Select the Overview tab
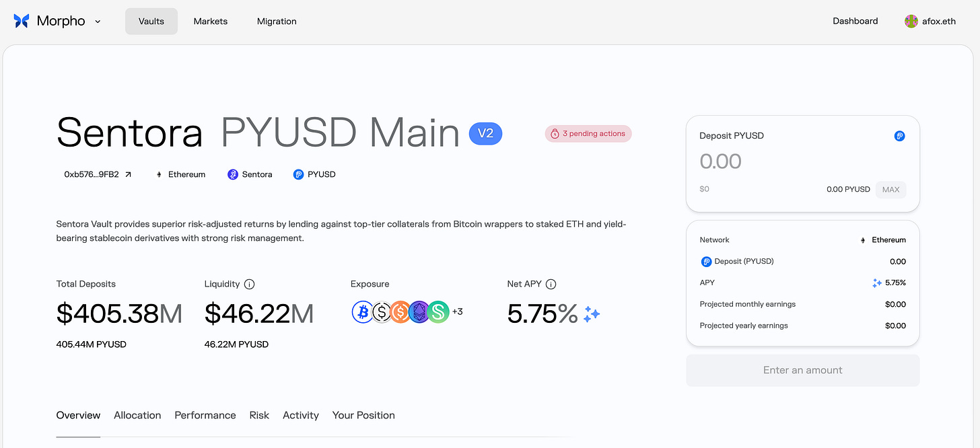Screen dimensions: 980x448 (78, 415)
